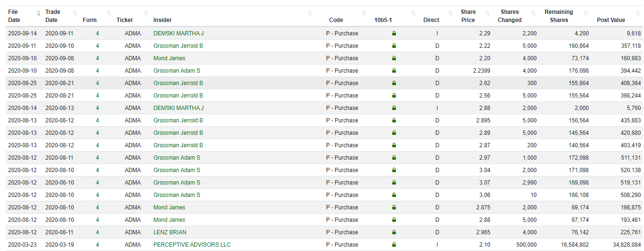644x251 pixels.
Task: Click the lock icon in DEMSKI MARTHA J 2020-09-14 row
Action: point(394,33)
